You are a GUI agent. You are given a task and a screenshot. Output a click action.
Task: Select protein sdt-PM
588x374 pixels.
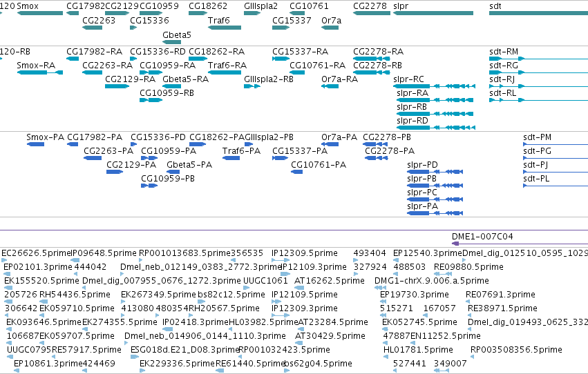point(556,144)
